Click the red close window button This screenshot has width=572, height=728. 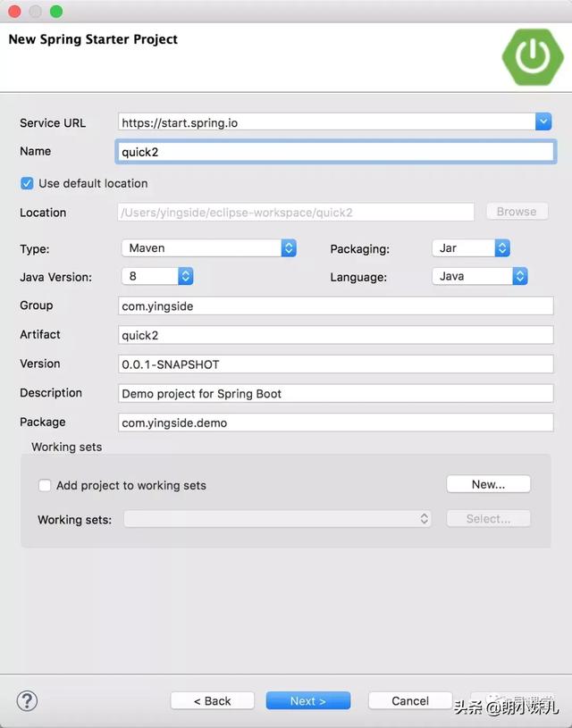[x=15, y=11]
